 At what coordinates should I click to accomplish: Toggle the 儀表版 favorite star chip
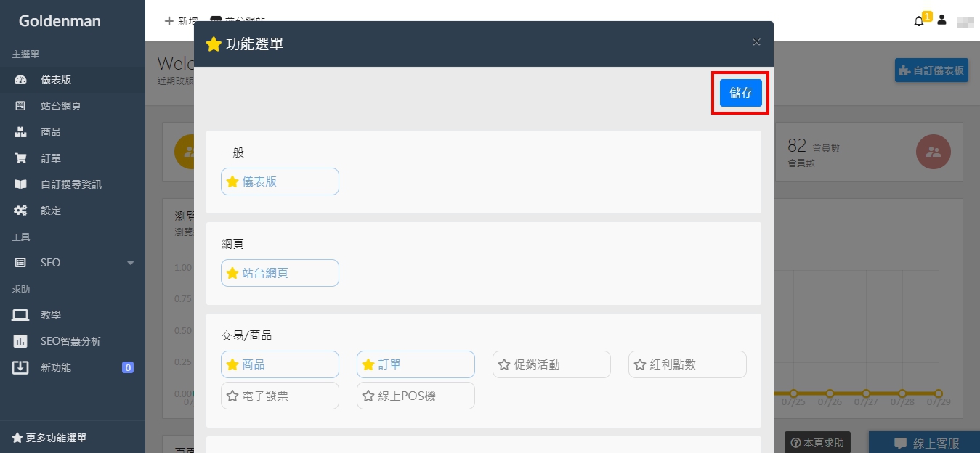[280, 181]
